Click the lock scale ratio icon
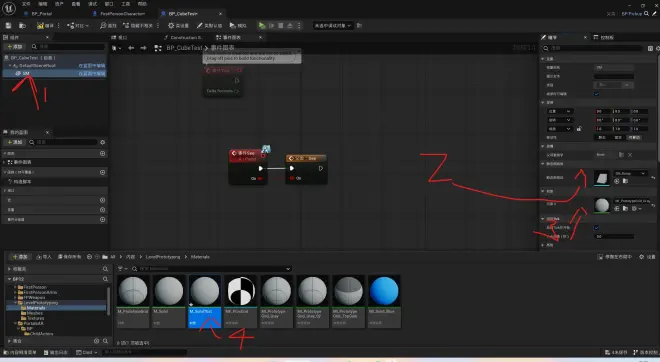 [x=579, y=129]
